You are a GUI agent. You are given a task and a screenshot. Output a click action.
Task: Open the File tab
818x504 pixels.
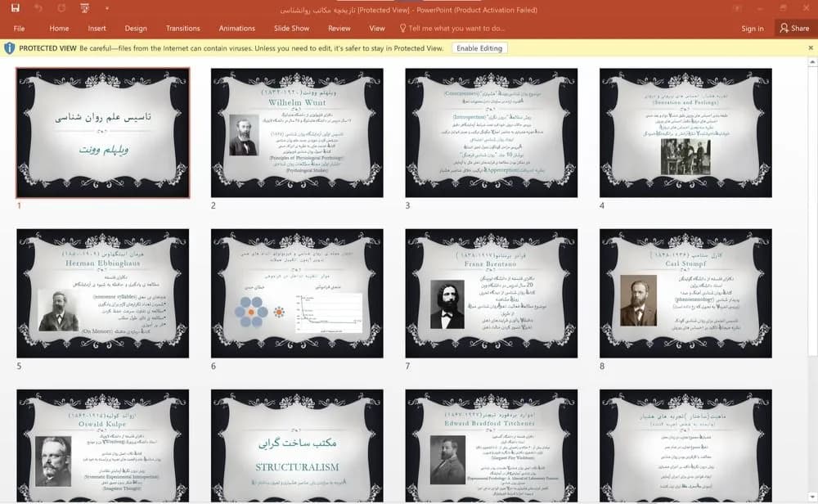20,28
